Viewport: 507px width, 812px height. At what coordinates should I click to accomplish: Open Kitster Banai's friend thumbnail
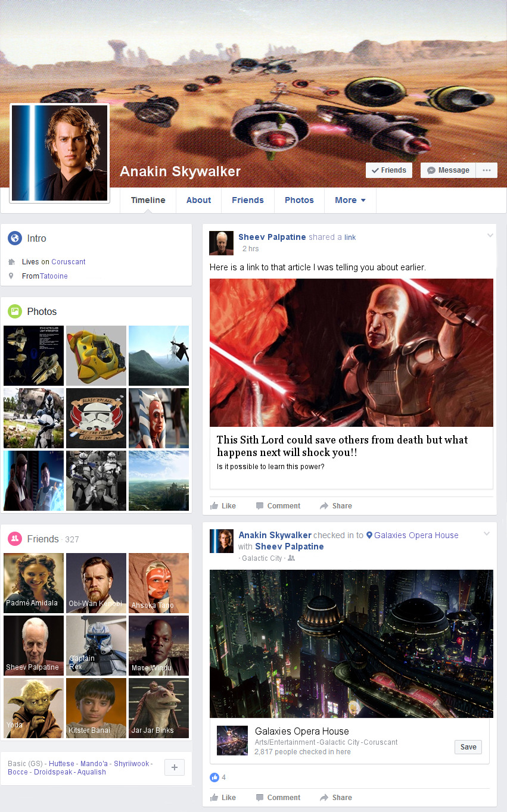(x=96, y=708)
